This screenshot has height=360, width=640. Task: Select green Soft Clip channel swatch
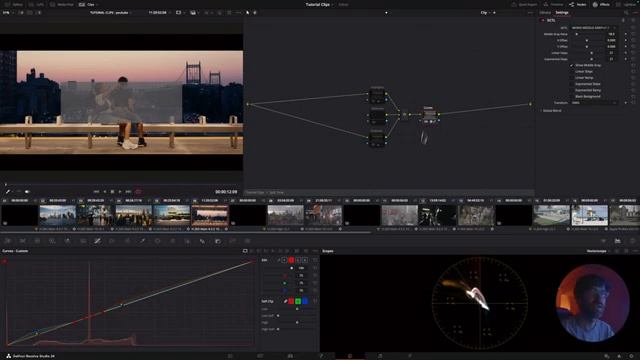[298, 301]
